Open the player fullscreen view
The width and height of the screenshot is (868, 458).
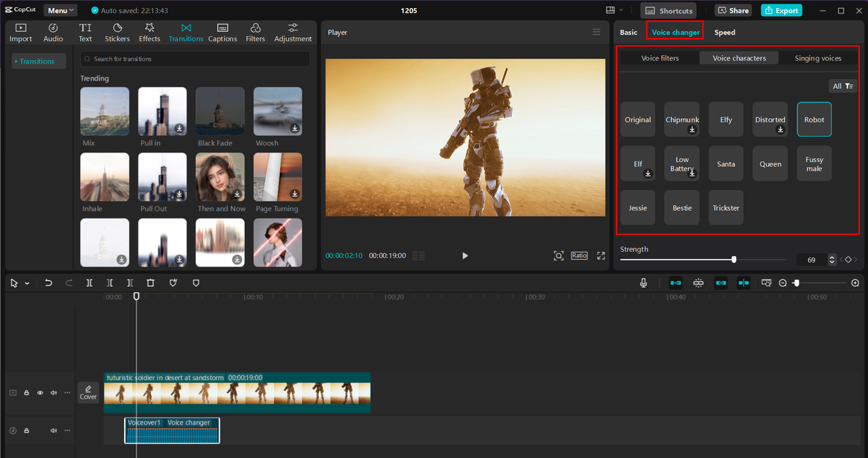601,256
